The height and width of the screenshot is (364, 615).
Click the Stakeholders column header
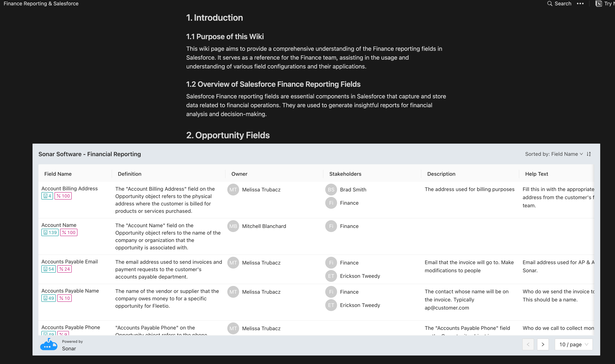coord(345,174)
